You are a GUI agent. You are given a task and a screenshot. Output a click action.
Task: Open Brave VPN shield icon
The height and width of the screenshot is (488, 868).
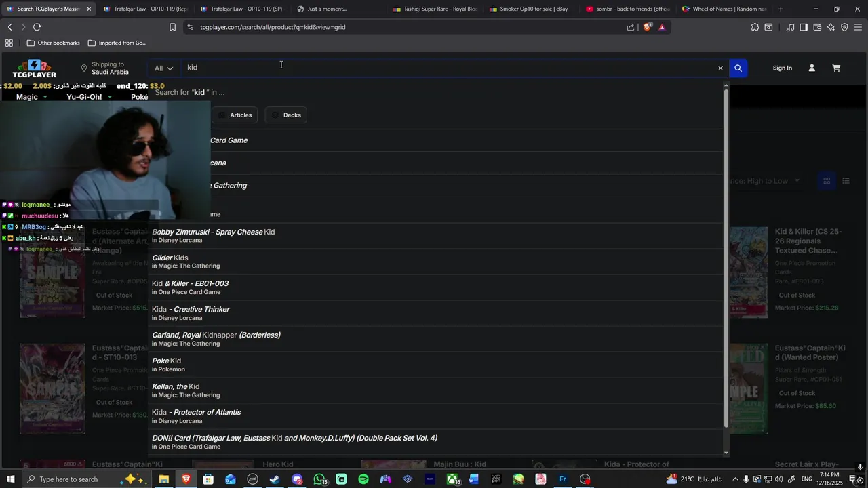[844, 27]
